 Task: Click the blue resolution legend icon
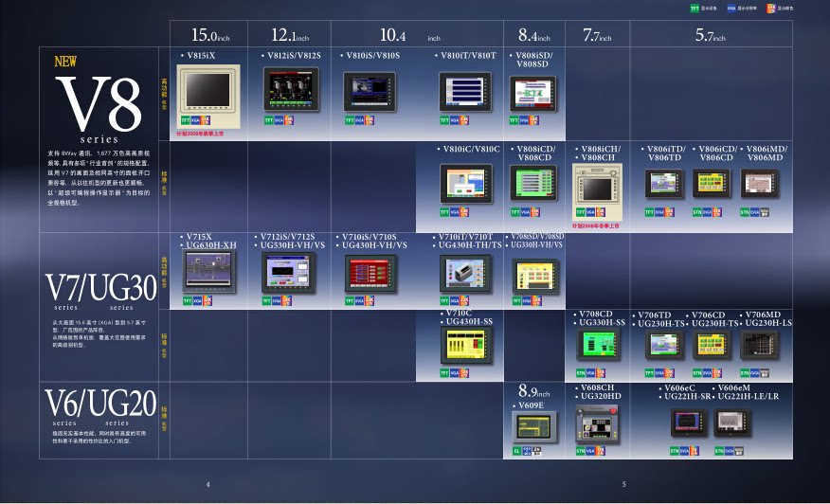point(731,9)
